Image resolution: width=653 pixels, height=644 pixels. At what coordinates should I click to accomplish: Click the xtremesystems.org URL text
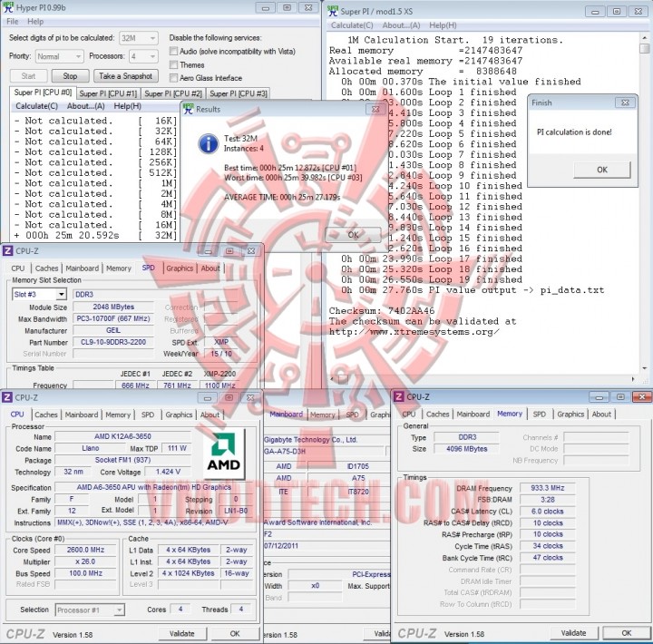[x=414, y=332]
